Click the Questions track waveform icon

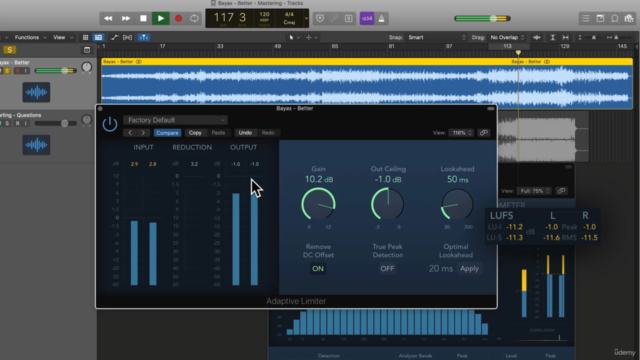click(x=36, y=145)
